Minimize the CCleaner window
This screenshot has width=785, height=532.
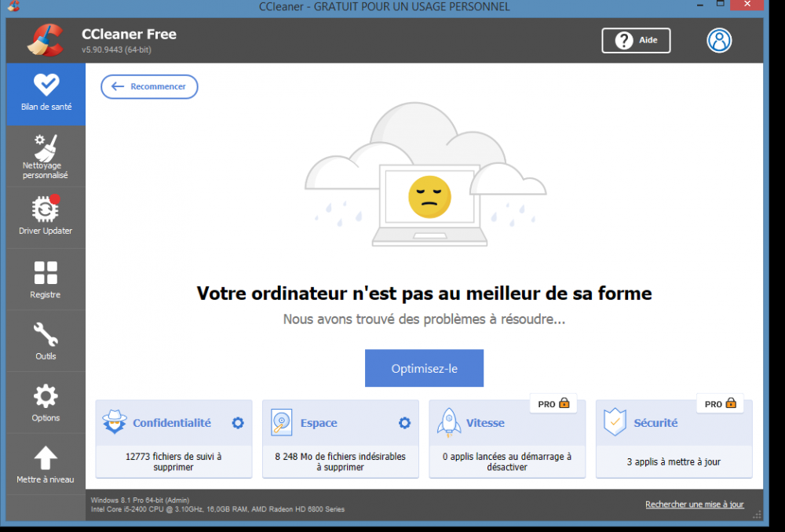tap(700, 5)
